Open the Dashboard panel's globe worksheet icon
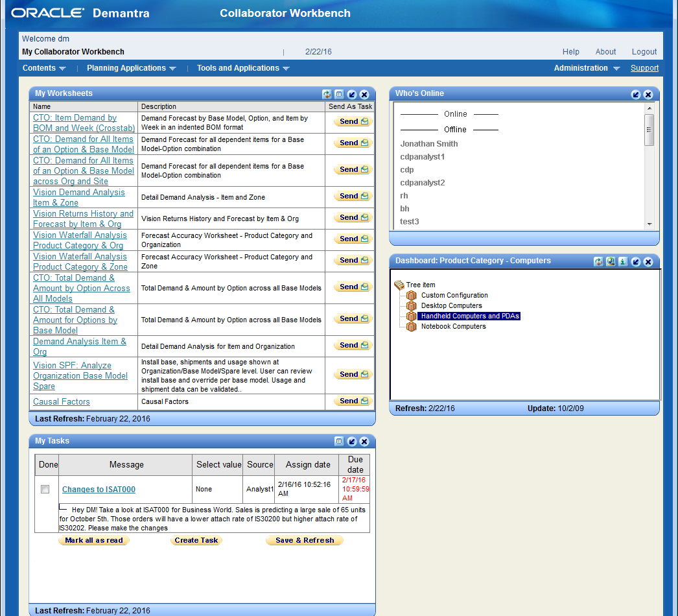This screenshot has width=678, height=616. click(611, 261)
